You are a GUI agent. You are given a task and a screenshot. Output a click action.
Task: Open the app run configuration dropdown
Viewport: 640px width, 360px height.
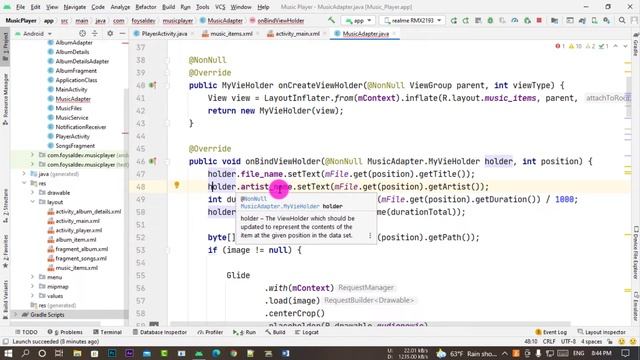pos(358,20)
